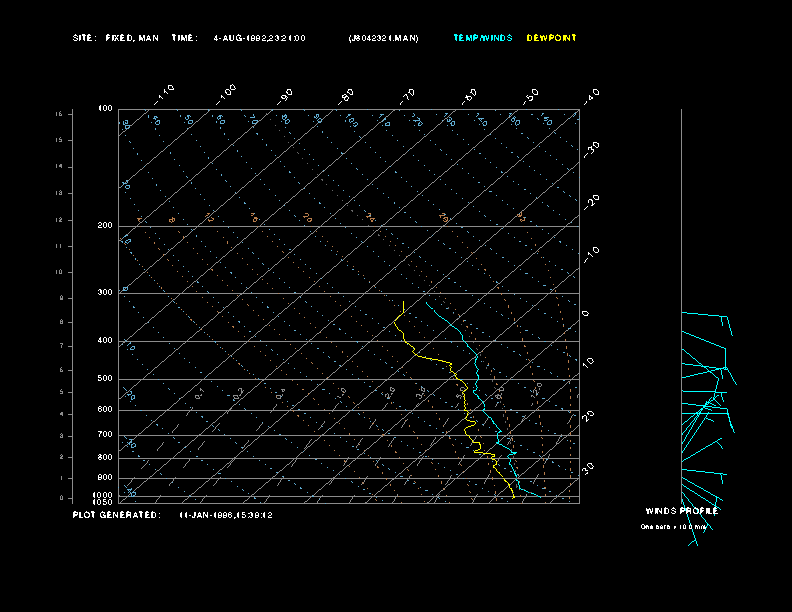Click the -30 temperature label right of chart
Screen dimensions: 792x612
[x=591, y=149]
